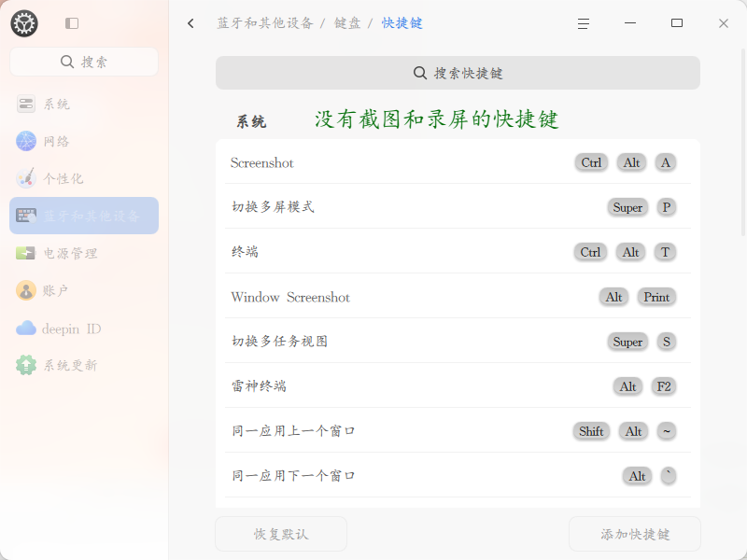Click the Shift key badge

pos(591,431)
